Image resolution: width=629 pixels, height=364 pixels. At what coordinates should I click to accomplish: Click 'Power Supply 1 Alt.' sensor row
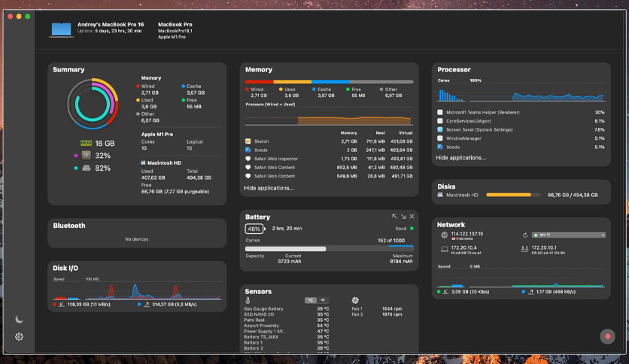click(287, 331)
